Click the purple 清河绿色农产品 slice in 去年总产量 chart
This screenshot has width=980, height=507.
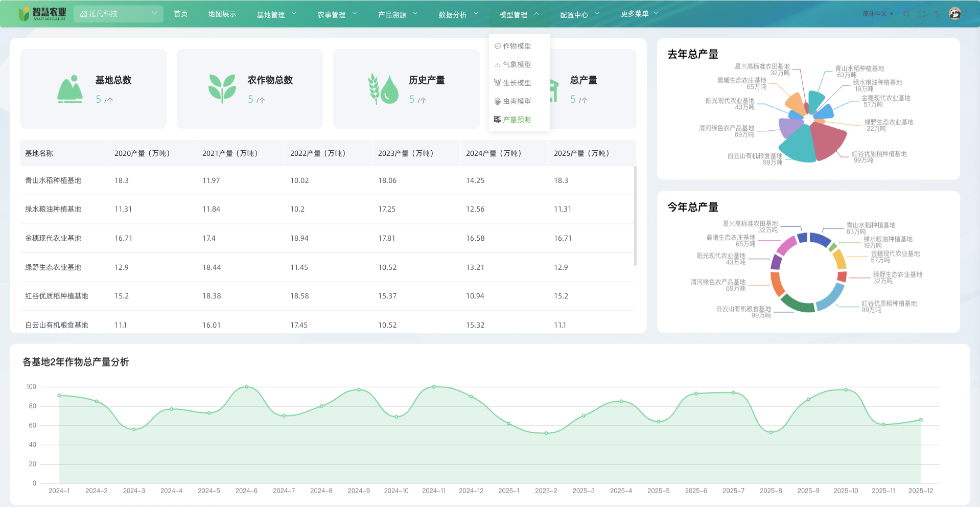(789, 127)
